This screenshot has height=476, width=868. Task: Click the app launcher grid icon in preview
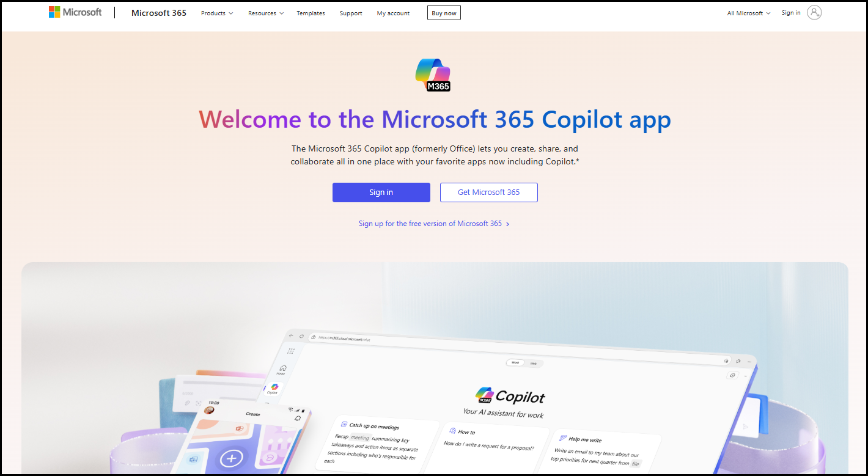click(291, 351)
